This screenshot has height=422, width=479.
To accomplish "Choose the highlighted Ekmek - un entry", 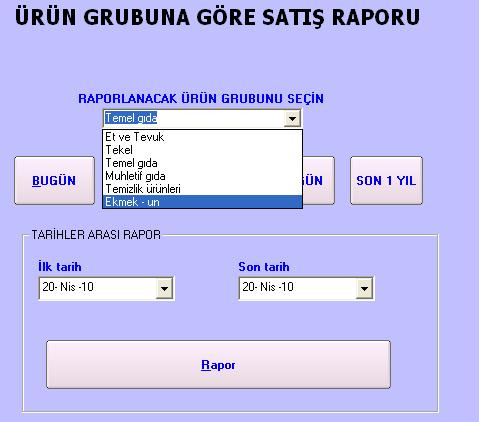I will pos(202,202).
